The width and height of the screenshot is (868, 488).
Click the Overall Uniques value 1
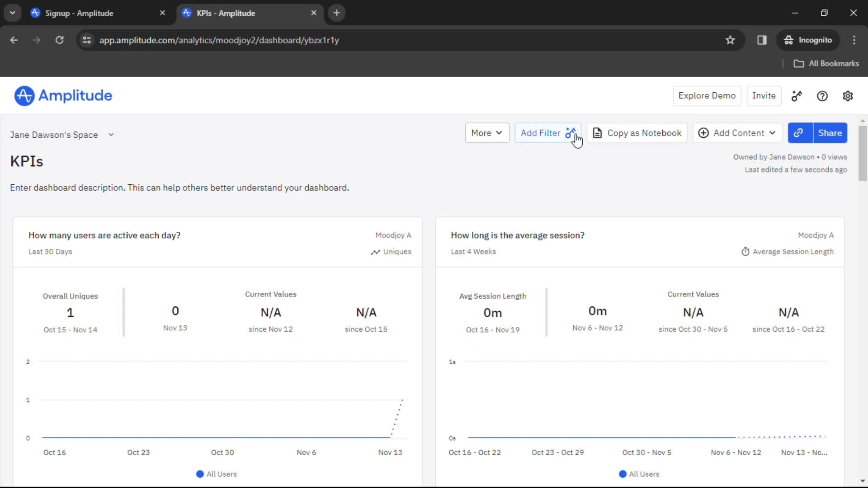[70, 313]
